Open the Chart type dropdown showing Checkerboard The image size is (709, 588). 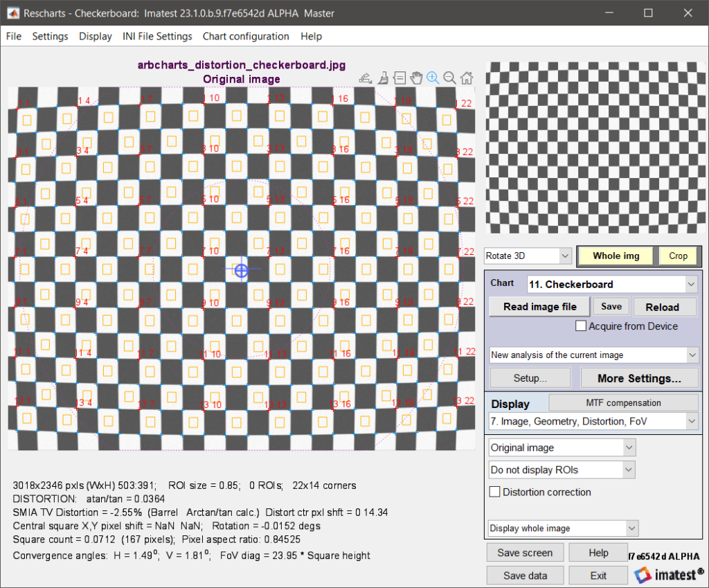[611, 284]
